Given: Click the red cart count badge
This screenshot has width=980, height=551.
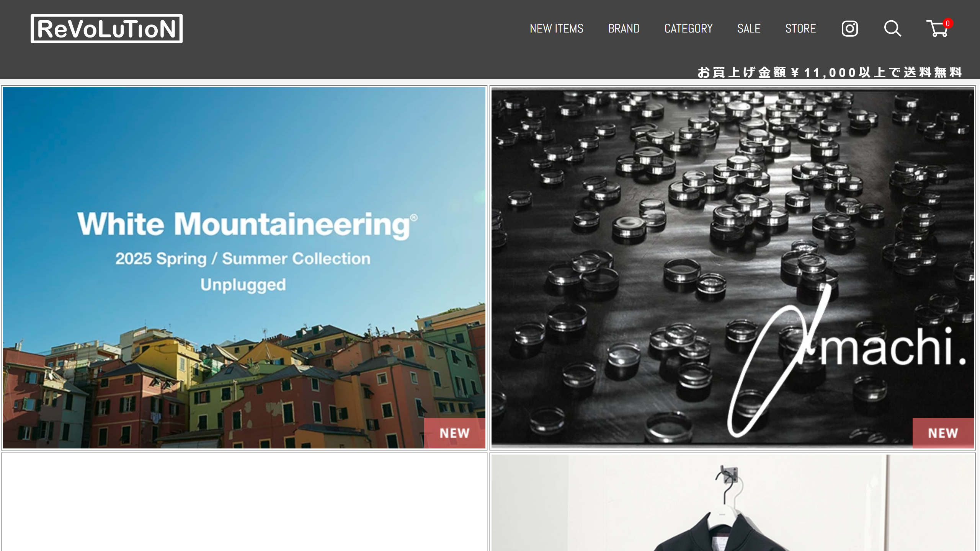Looking at the screenshot, I should pyautogui.click(x=948, y=23).
